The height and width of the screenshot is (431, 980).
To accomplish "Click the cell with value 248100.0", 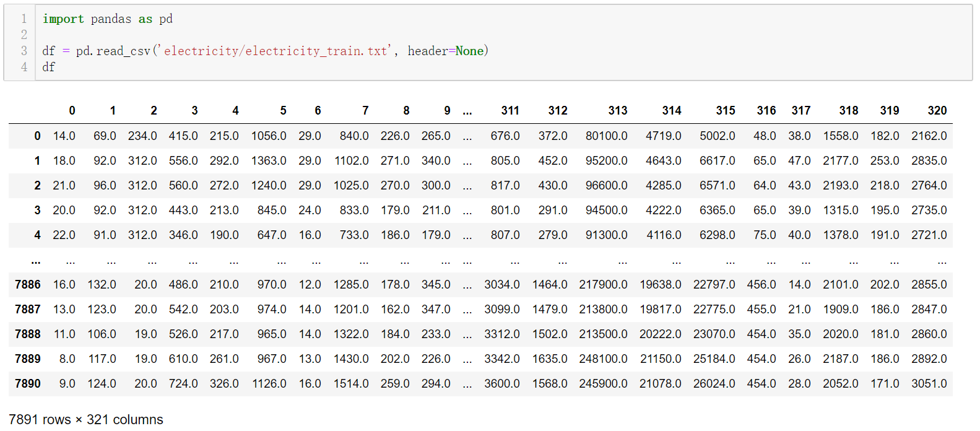I will [604, 359].
